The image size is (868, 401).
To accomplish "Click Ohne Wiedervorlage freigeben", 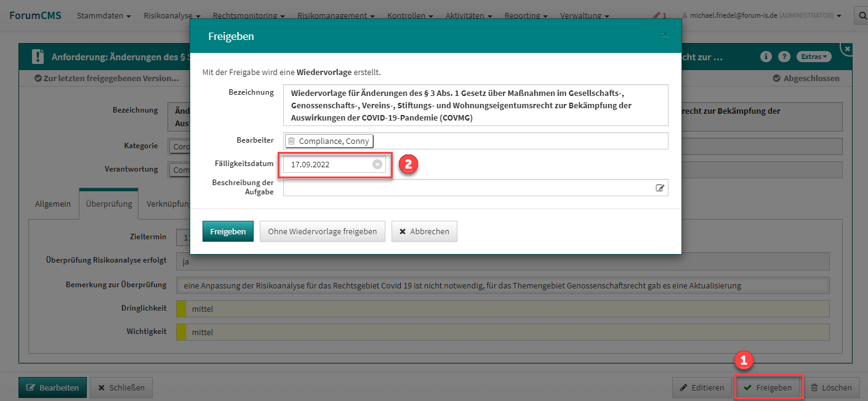I will pyautogui.click(x=322, y=231).
